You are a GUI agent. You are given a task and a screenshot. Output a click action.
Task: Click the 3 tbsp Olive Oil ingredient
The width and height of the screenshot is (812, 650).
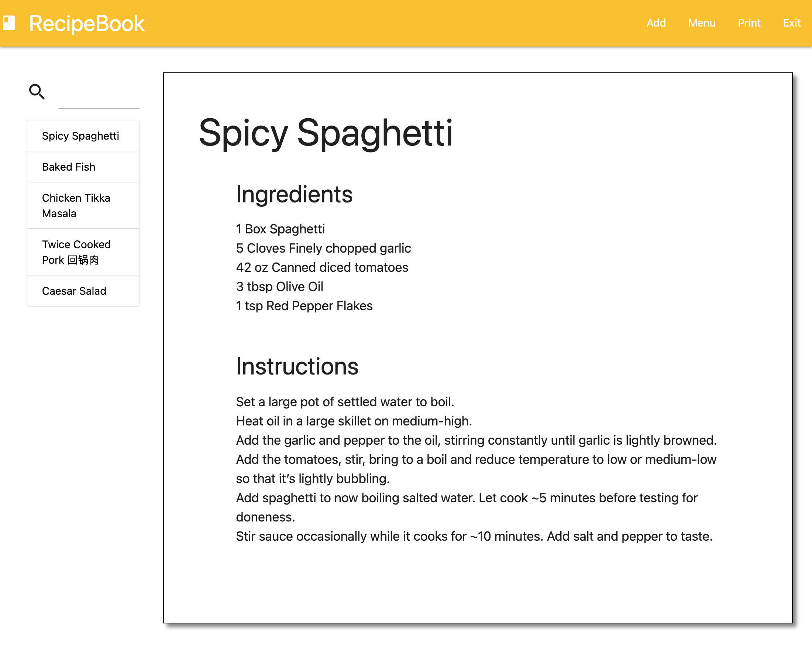pyautogui.click(x=279, y=286)
